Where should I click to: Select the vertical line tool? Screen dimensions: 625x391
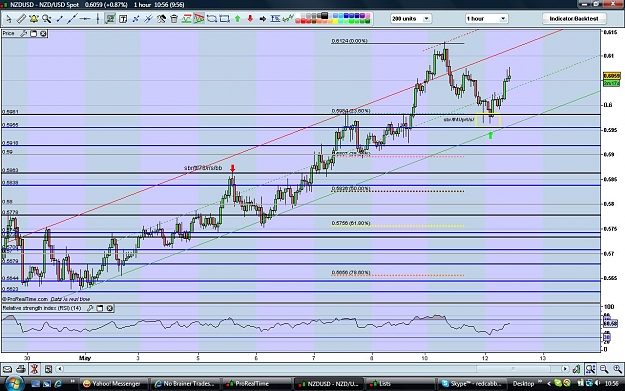coord(97,19)
